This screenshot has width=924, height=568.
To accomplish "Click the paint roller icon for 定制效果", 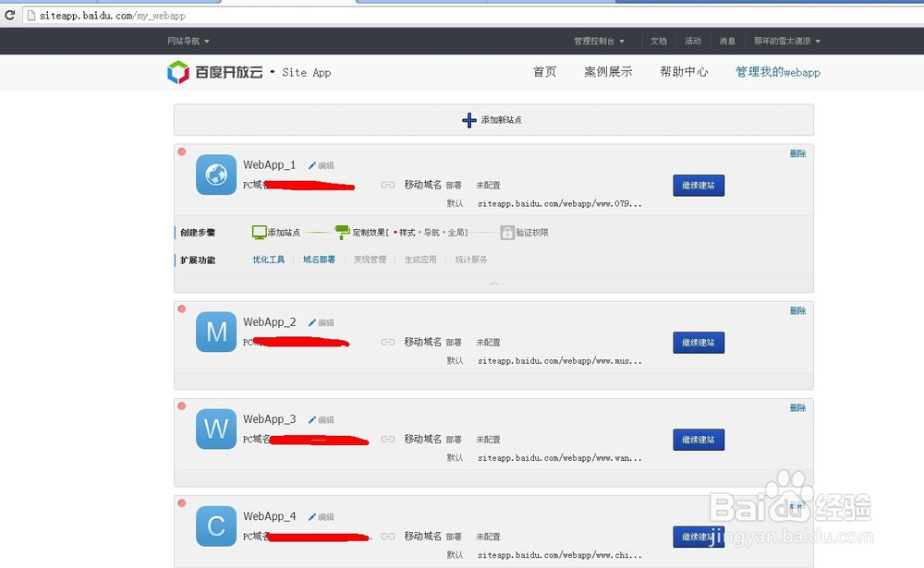I will [342, 232].
